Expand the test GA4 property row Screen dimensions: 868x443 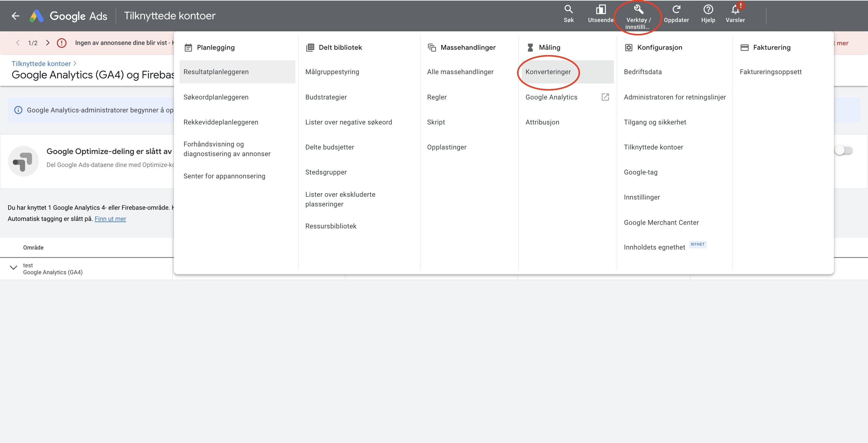(x=14, y=268)
